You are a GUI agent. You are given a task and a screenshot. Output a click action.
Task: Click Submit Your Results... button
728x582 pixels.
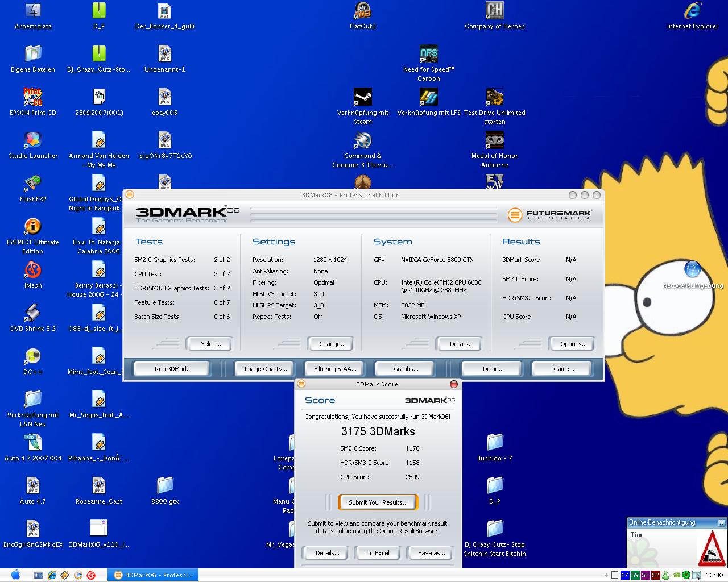point(378,502)
